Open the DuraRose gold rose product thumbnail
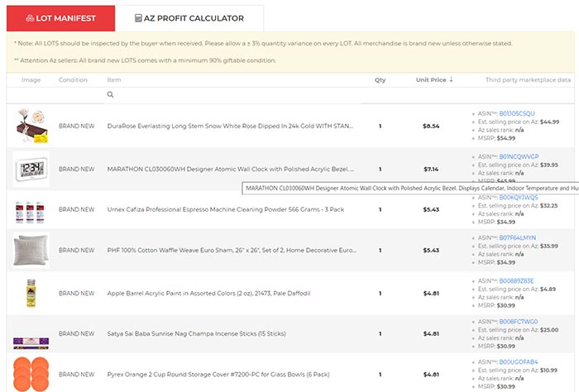Viewport: 579px width, 392px height. (31, 126)
